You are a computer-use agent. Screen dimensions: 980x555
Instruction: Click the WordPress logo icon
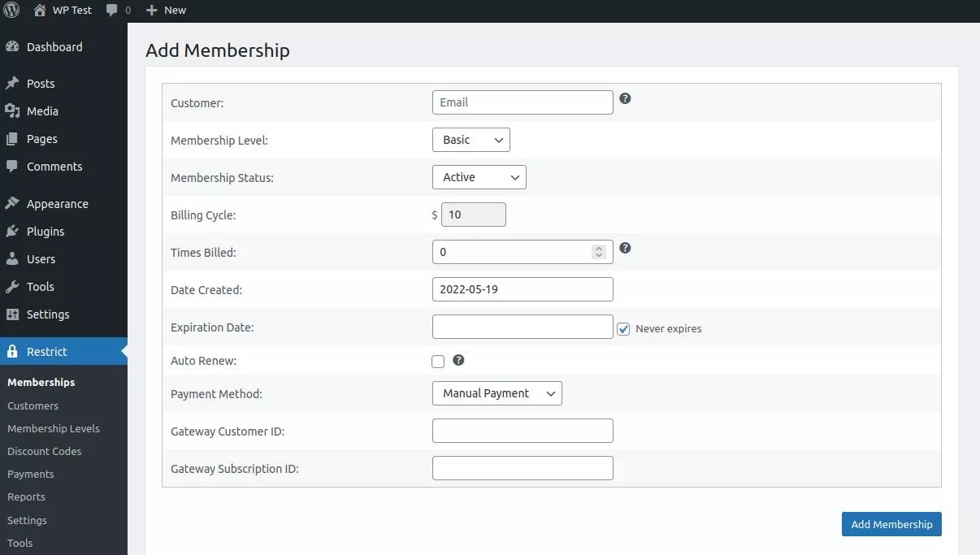coord(11,11)
